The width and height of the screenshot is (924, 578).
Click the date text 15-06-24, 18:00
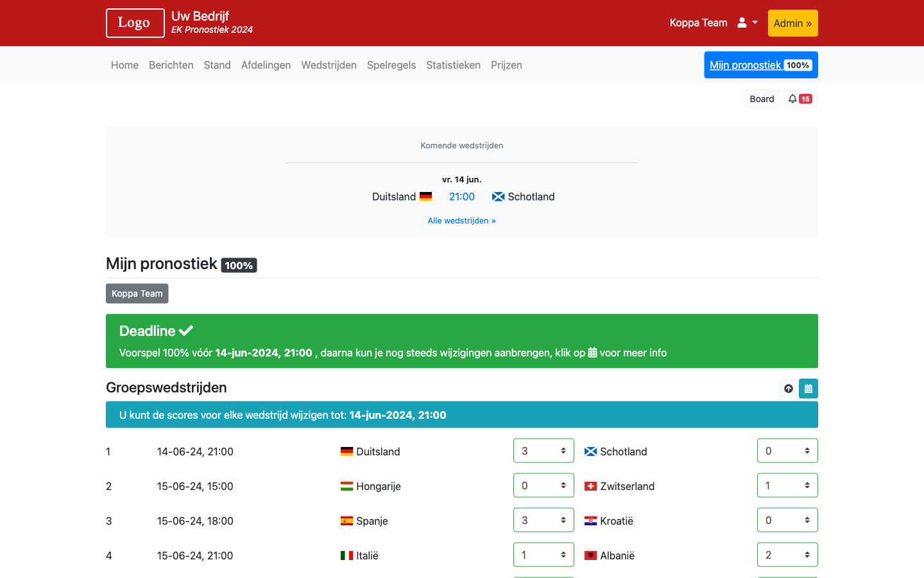point(195,521)
